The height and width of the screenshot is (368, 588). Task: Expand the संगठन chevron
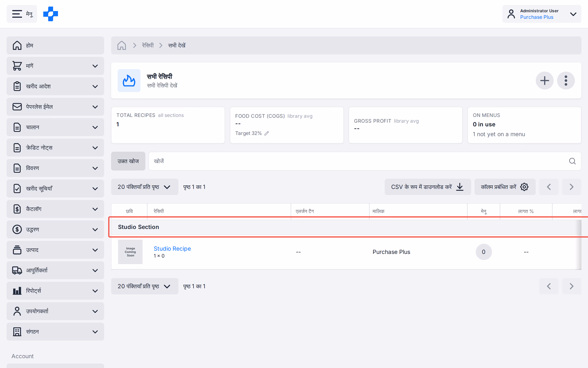[x=95, y=332]
